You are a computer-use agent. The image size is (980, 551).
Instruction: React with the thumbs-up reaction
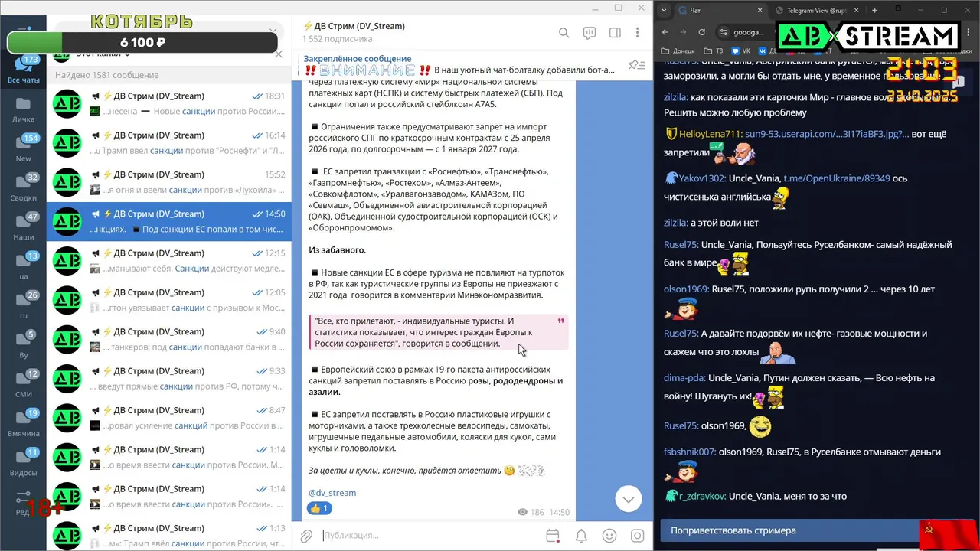point(319,508)
